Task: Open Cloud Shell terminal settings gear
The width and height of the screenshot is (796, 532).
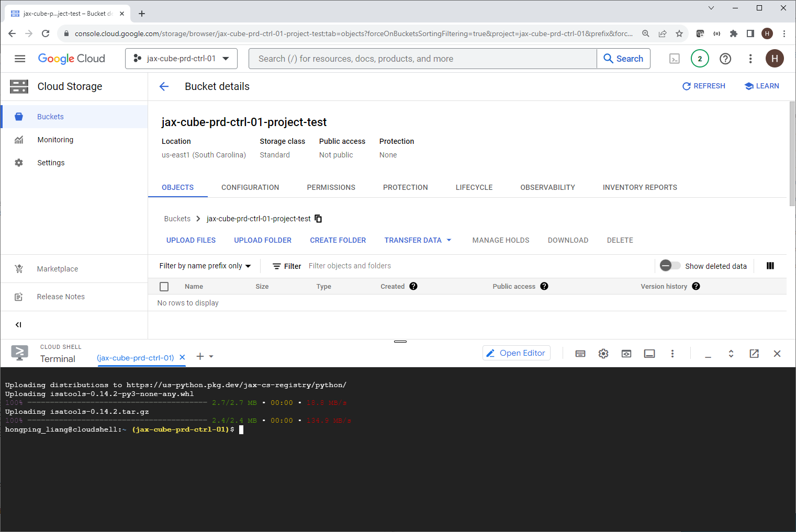Action: (x=603, y=354)
